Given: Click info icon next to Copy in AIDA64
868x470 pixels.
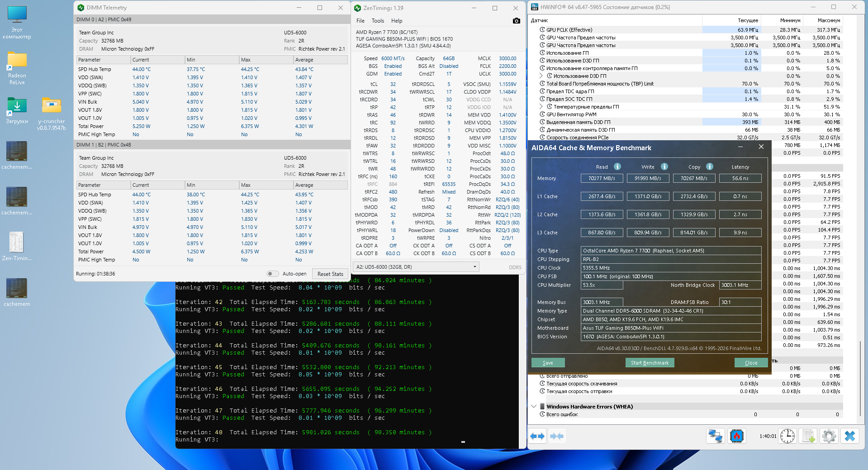Looking at the screenshot, I should [710, 166].
